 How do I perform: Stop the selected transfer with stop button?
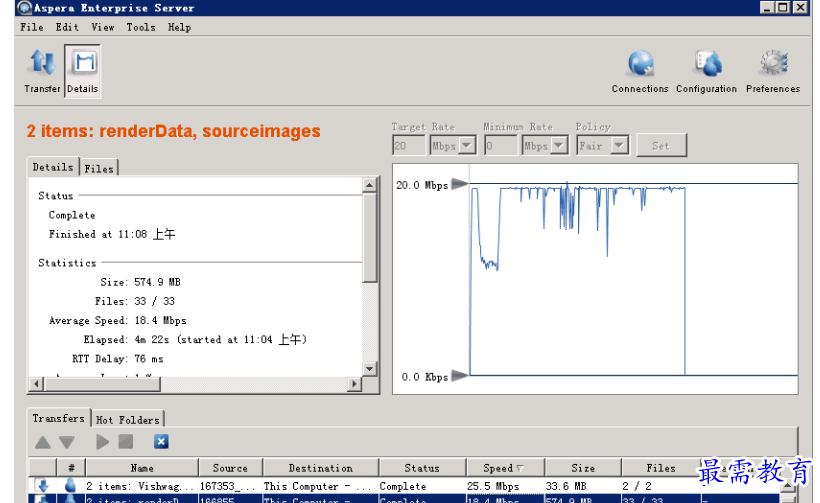[126, 442]
